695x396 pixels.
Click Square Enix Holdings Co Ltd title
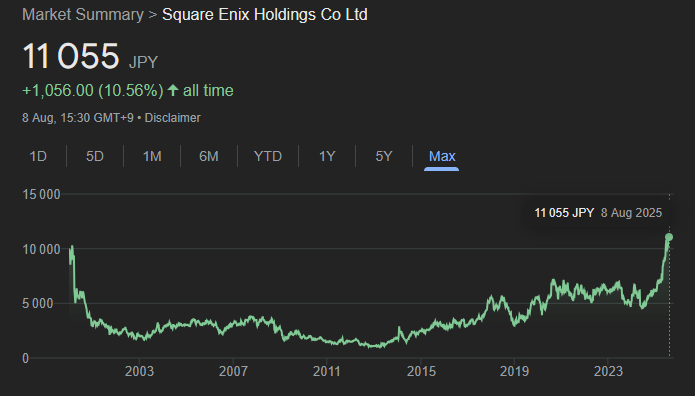click(265, 15)
